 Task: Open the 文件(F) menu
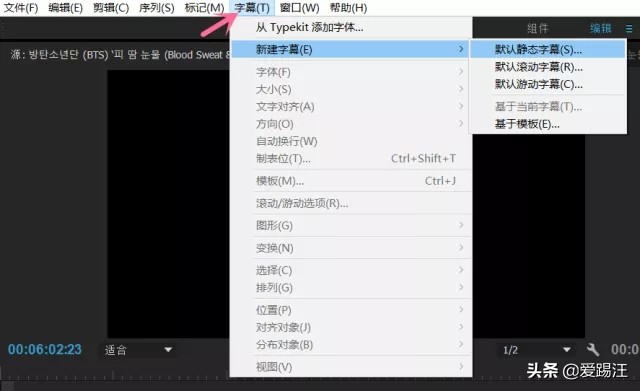pyautogui.click(x=20, y=8)
